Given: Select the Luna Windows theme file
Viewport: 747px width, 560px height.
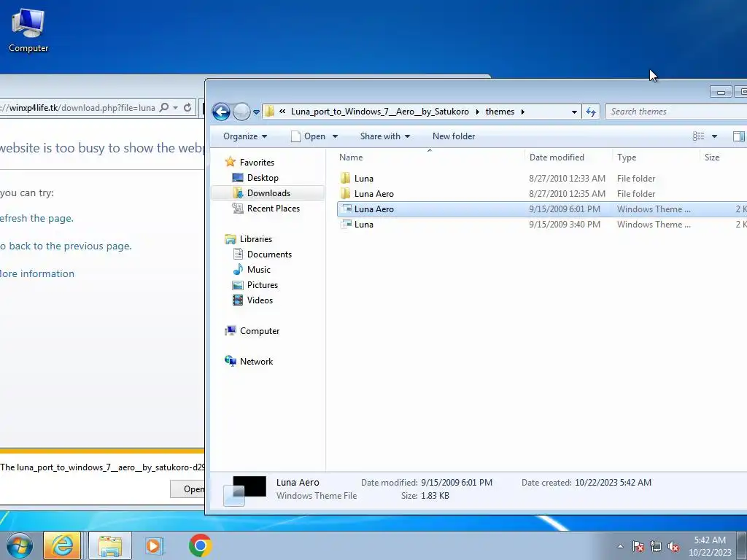Looking at the screenshot, I should click(x=542, y=225).
